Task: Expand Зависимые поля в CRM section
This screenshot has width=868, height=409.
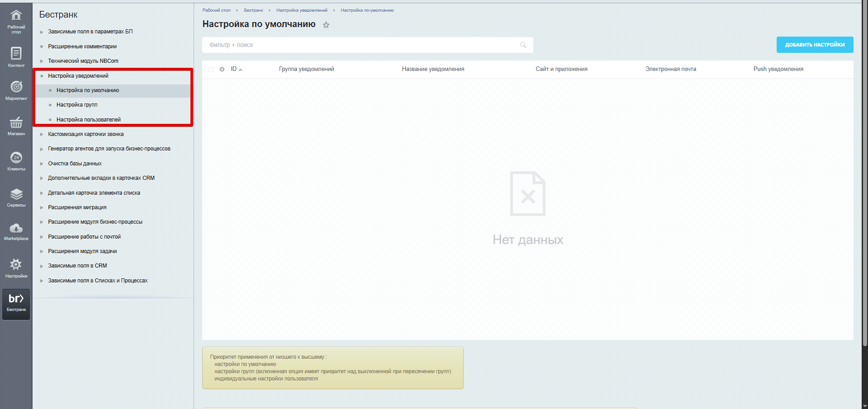Action: click(42, 266)
